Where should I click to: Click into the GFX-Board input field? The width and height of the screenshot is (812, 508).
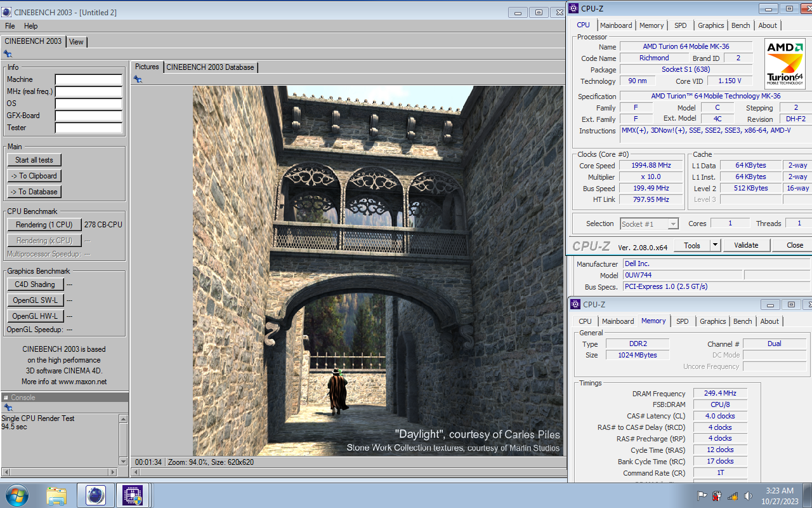pos(88,116)
